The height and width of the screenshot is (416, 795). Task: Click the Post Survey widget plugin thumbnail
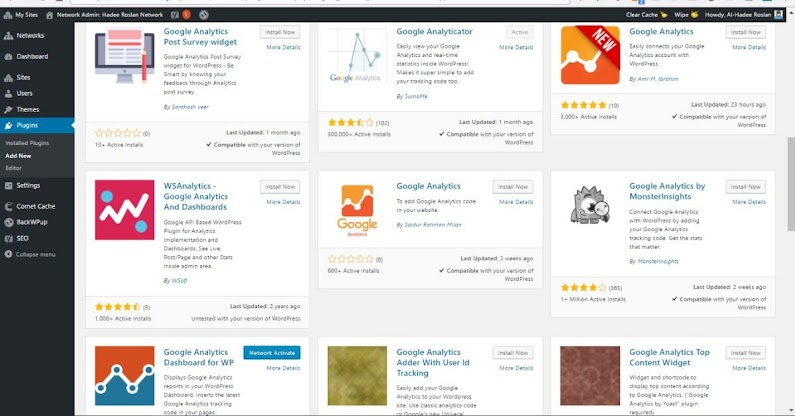click(124, 55)
